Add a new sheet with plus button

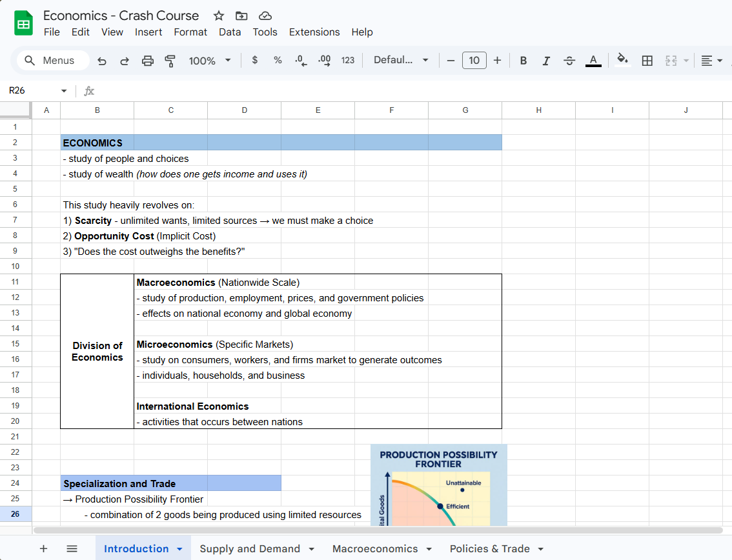(43, 549)
